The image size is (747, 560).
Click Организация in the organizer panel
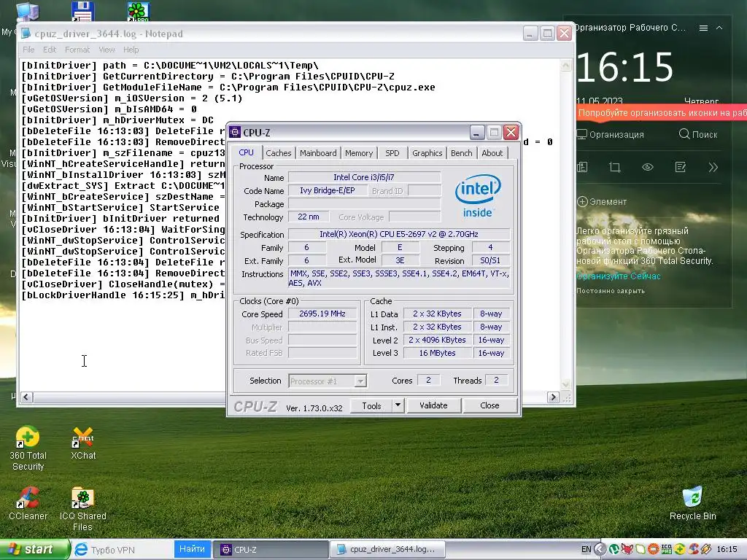pos(611,135)
